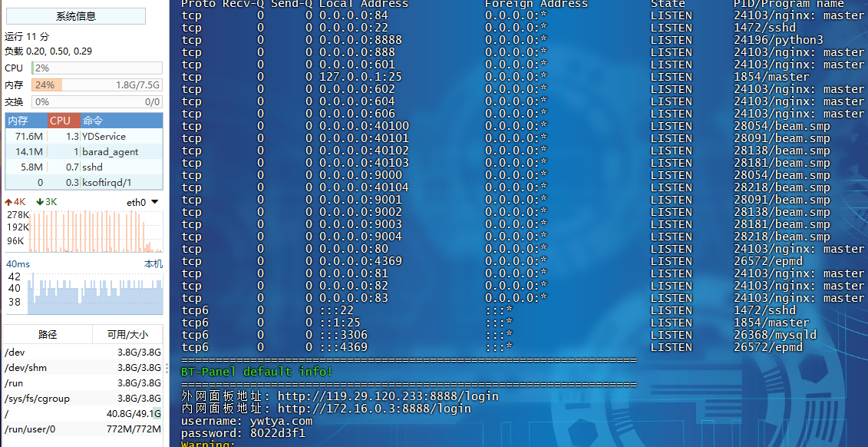Click the 系统信息 button

76,16
